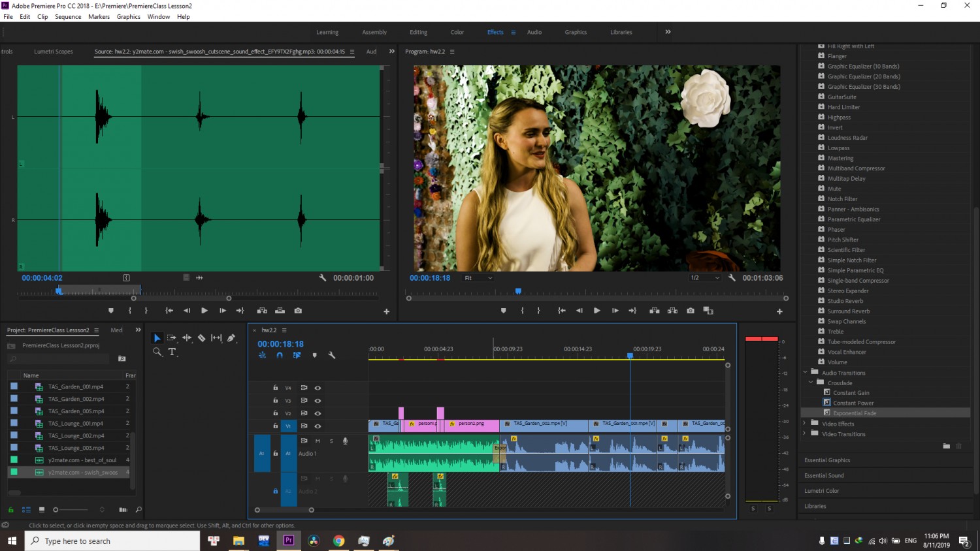Image resolution: width=980 pixels, height=551 pixels.
Task: Open the Fit zoom level dropdown
Action: click(478, 278)
